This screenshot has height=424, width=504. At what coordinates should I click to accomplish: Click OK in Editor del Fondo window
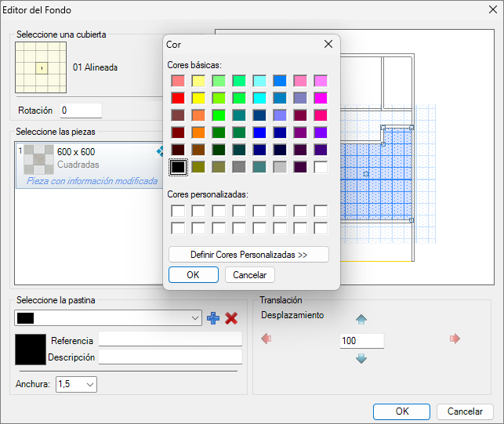coord(401,411)
